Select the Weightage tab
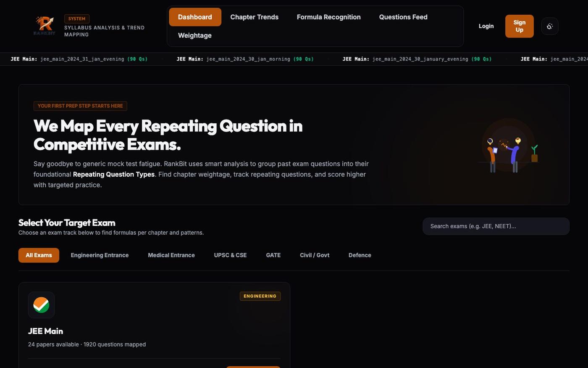 (195, 35)
